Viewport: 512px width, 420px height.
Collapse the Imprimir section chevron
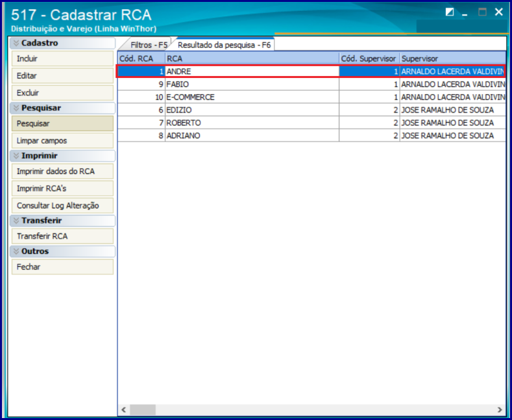pyautogui.click(x=16, y=156)
